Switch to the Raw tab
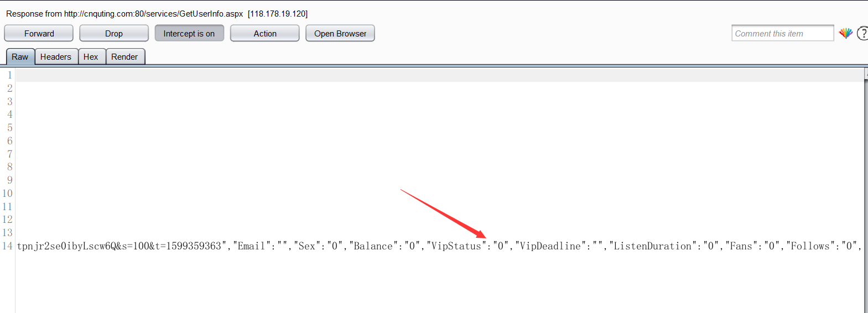Screen dimensions: 868x313 click(x=20, y=56)
